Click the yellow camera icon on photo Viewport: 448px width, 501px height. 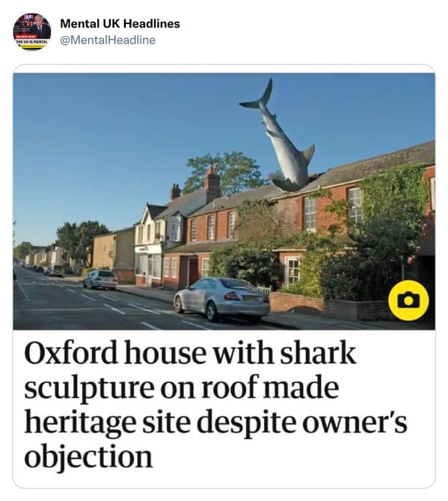tap(408, 301)
